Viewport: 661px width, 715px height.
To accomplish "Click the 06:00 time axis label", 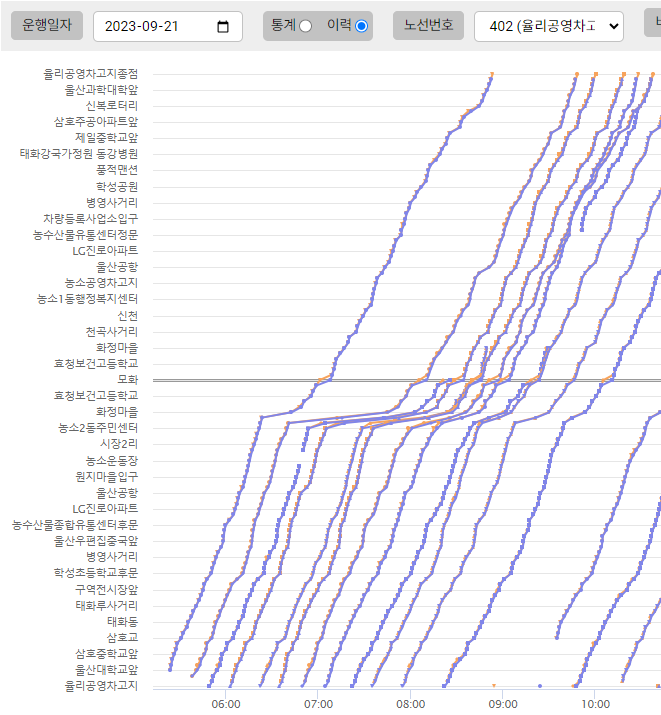I will pyautogui.click(x=227, y=703).
